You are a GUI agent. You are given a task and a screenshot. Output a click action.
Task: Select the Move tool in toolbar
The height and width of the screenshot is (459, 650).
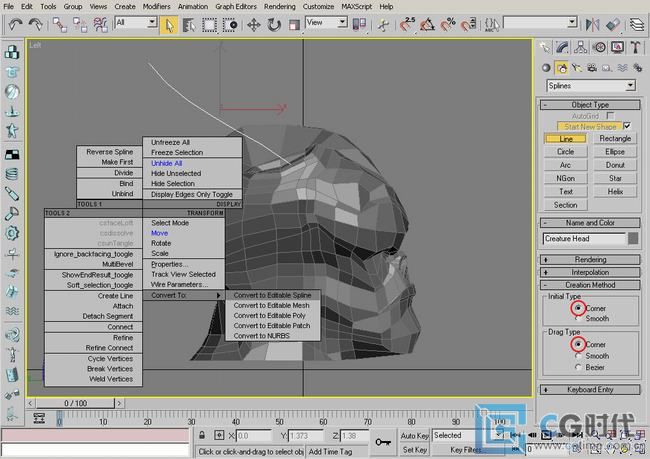click(254, 25)
